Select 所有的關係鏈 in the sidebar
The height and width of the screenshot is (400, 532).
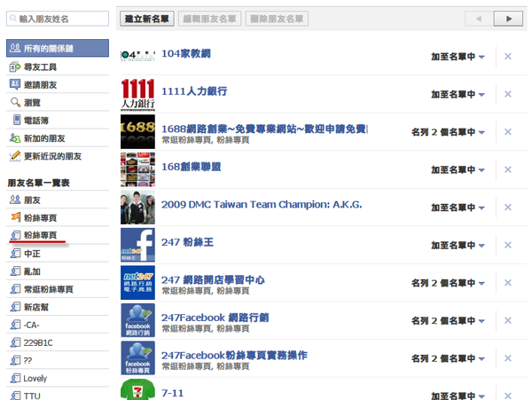click(58, 48)
